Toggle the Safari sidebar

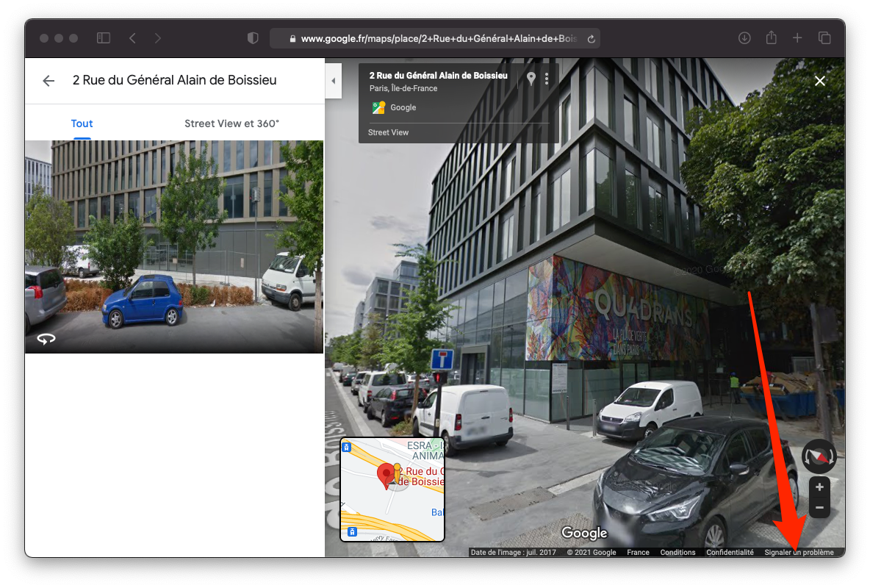[x=104, y=37]
